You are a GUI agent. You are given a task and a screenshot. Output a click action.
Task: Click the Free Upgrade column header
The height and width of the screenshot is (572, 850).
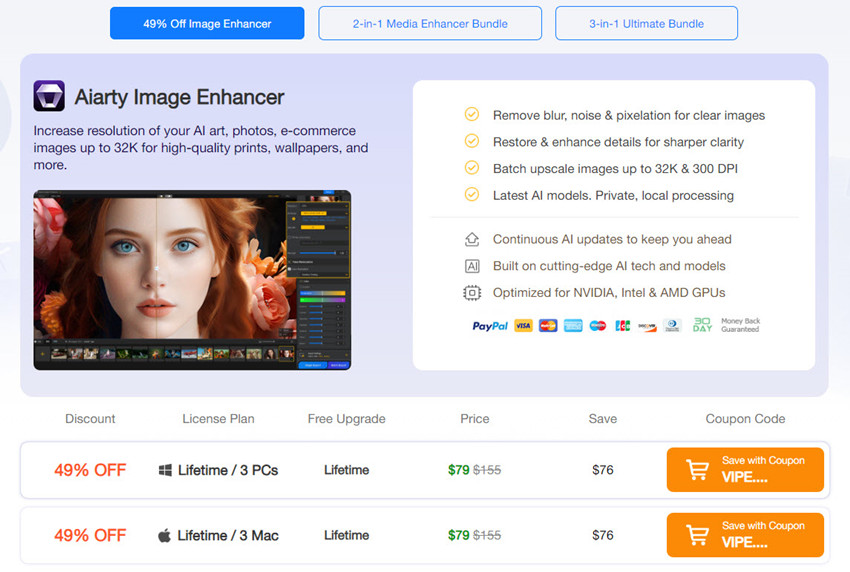coord(346,419)
